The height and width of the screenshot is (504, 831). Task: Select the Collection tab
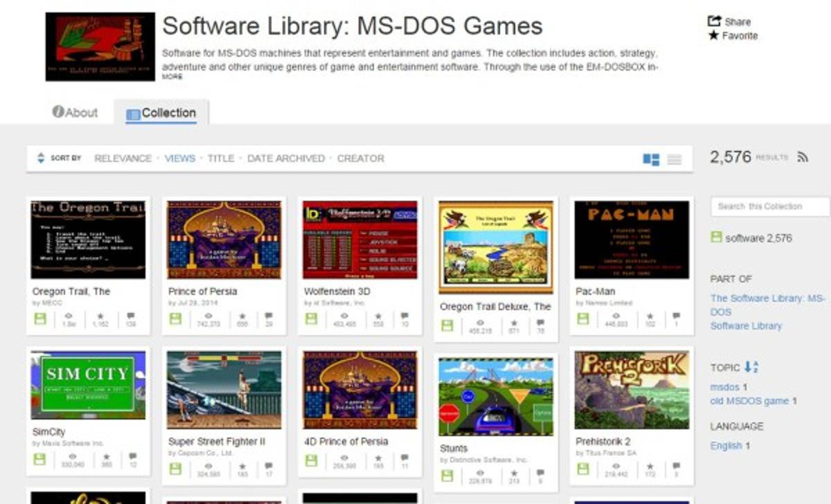161,113
